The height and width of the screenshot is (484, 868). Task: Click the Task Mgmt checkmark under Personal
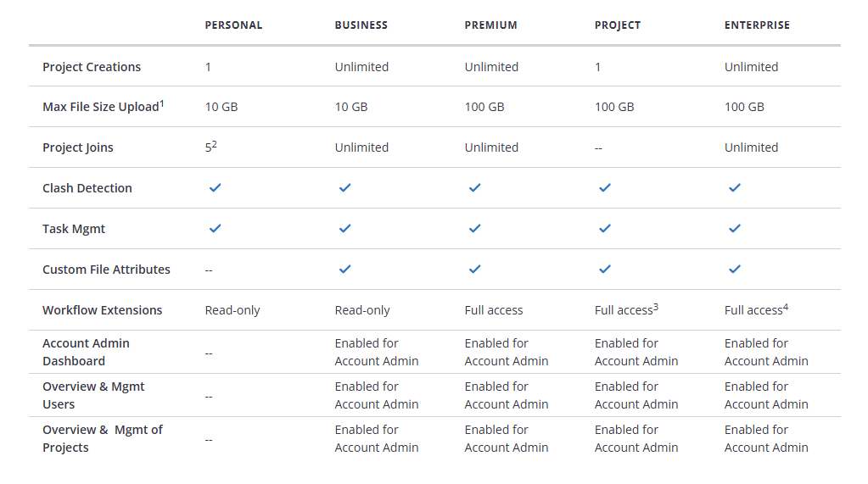[x=216, y=229]
